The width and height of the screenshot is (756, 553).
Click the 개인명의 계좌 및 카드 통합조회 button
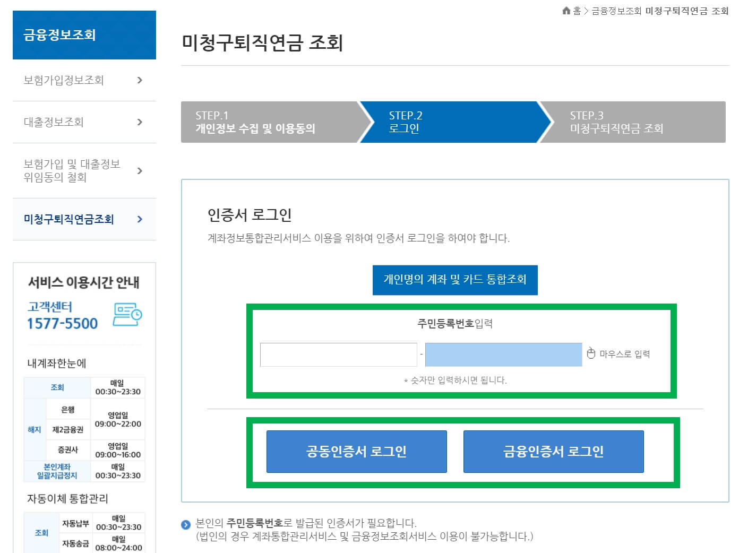(x=455, y=280)
